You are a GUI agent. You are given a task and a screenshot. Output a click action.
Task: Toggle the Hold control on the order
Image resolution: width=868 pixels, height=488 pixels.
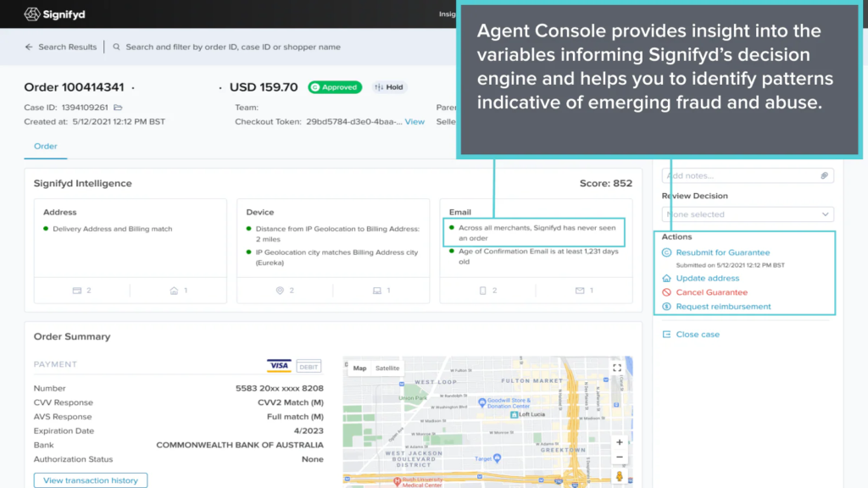coord(389,86)
